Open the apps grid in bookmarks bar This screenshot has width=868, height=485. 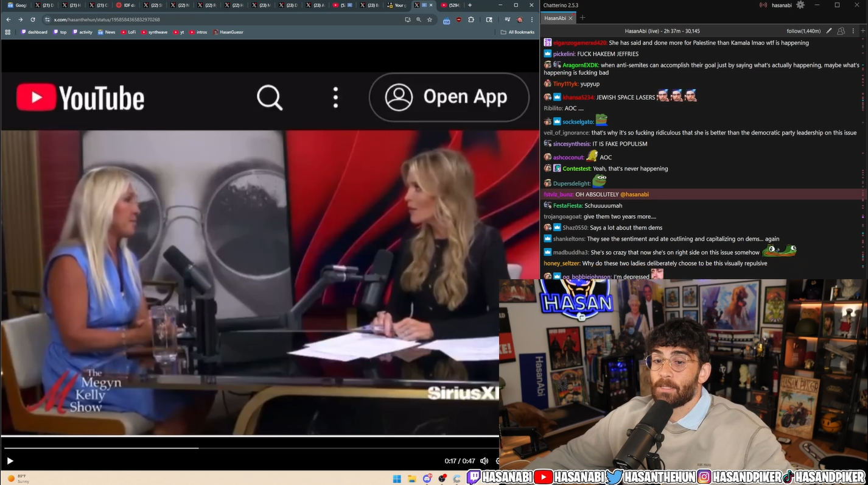point(7,32)
